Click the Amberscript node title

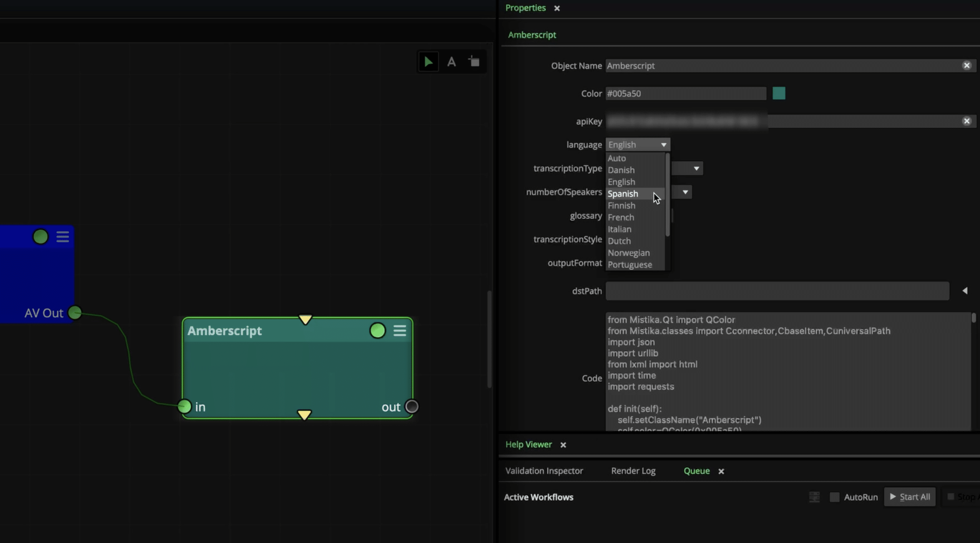click(x=224, y=331)
